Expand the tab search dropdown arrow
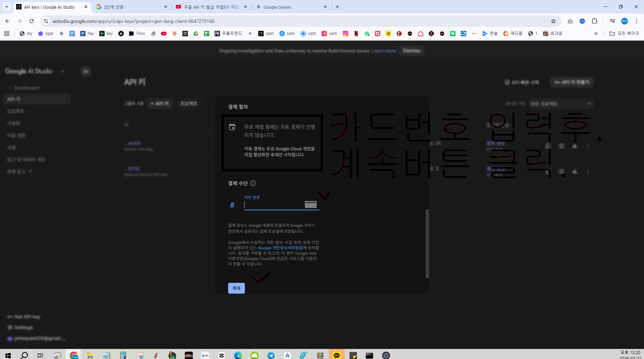Screen dimensions: 644x359 (6, 7)
